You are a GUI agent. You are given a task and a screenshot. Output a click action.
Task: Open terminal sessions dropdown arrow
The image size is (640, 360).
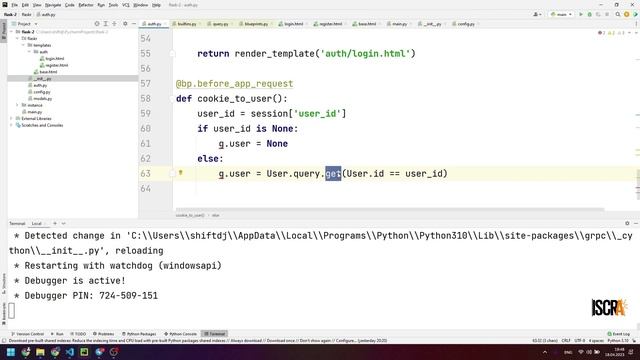pyautogui.click(x=63, y=224)
